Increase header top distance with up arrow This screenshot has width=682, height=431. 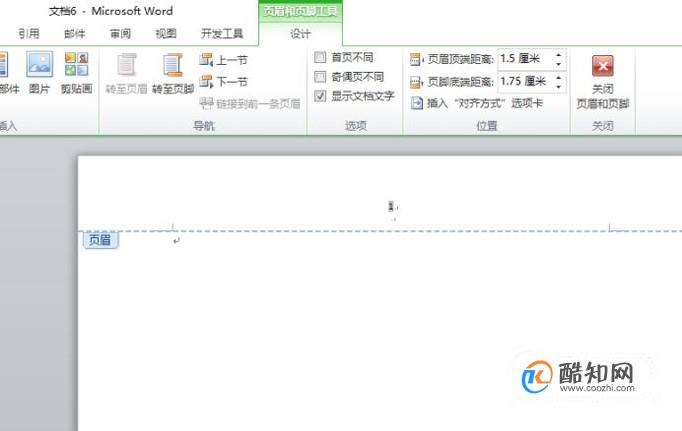click(x=559, y=54)
